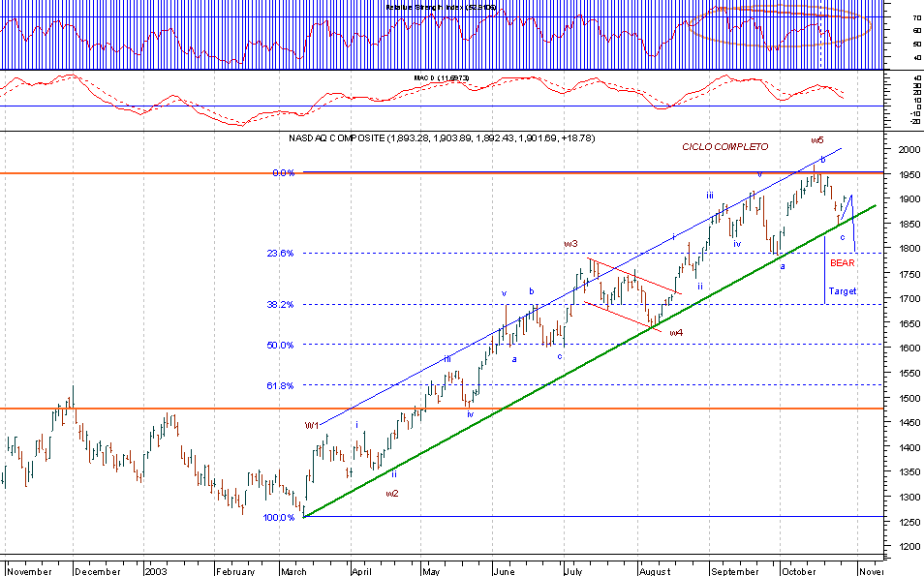Screen dimensions: 924x576
Task: Click the 1400 price axis value
Action: tap(910, 447)
